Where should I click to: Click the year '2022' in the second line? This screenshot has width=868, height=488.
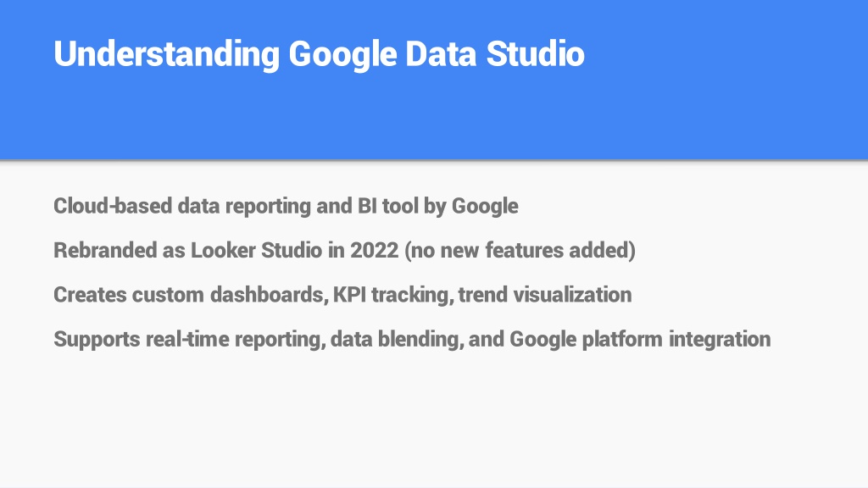[x=374, y=250]
